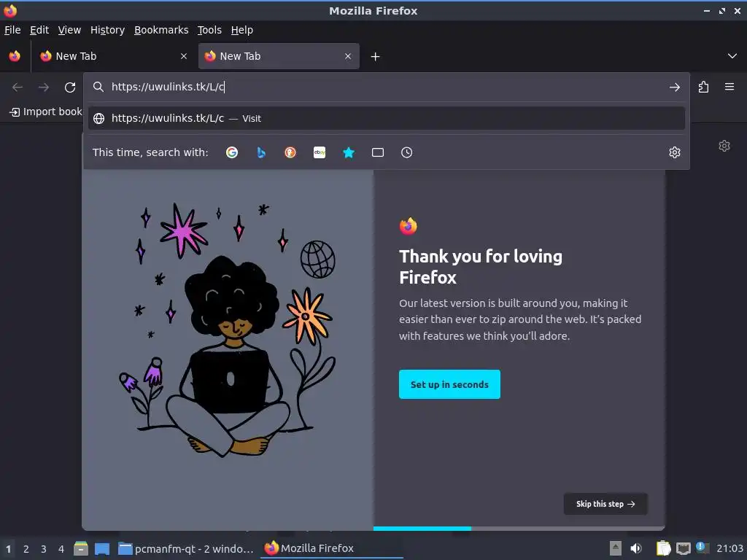Search in open Tabs icon

tap(378, 152)
